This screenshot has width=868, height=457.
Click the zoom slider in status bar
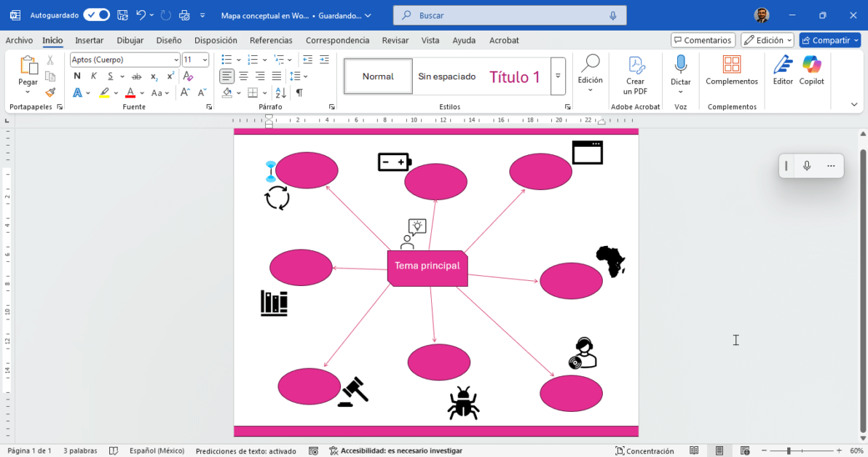(x=789, y=451)
